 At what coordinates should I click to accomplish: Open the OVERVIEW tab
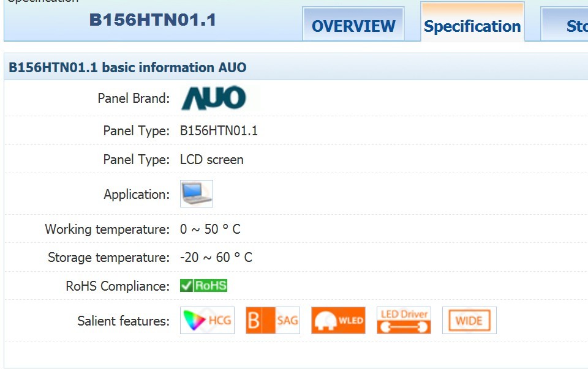pyautogui.click(x=353, y=24)
